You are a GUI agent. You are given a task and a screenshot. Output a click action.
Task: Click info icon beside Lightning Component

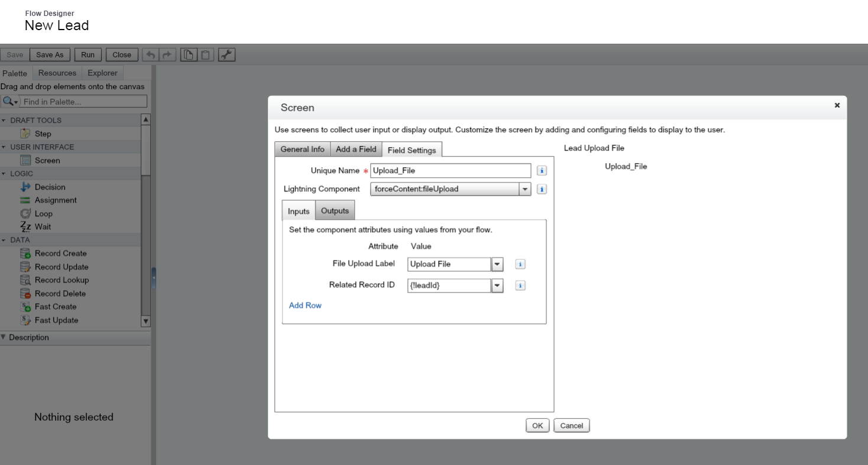point(542,189)
